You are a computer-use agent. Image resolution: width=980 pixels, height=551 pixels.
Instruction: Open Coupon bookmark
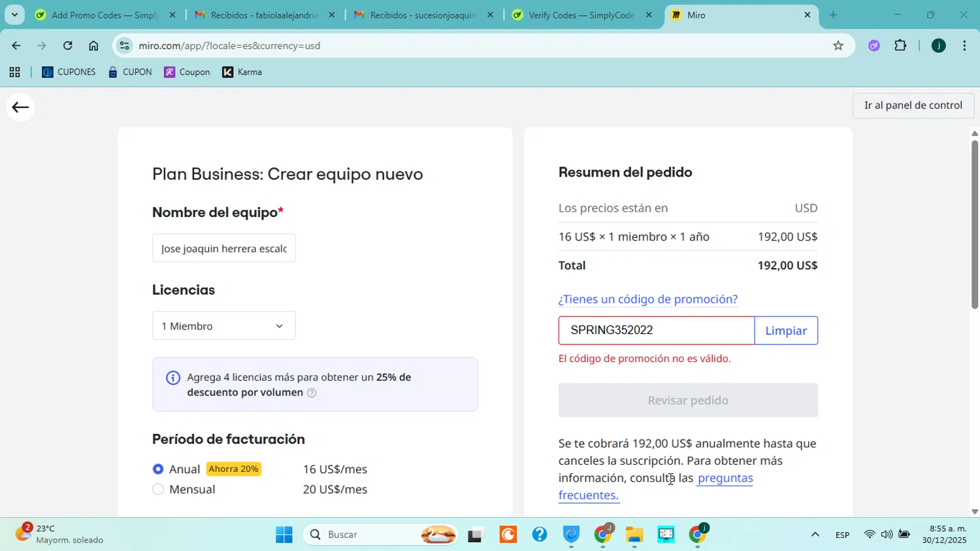pos(187,73)
